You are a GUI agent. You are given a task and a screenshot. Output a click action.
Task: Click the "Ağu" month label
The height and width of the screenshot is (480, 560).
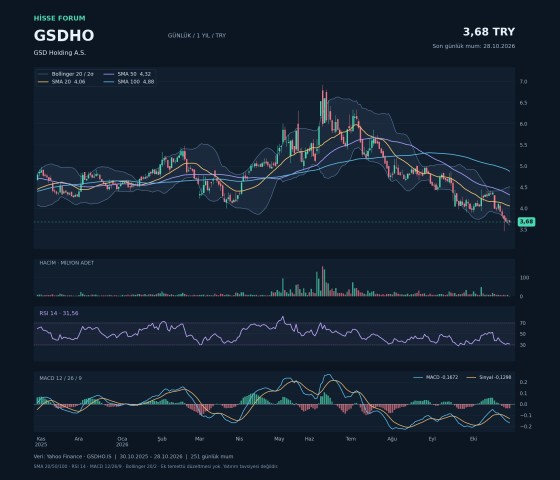(x=392, y=439)
